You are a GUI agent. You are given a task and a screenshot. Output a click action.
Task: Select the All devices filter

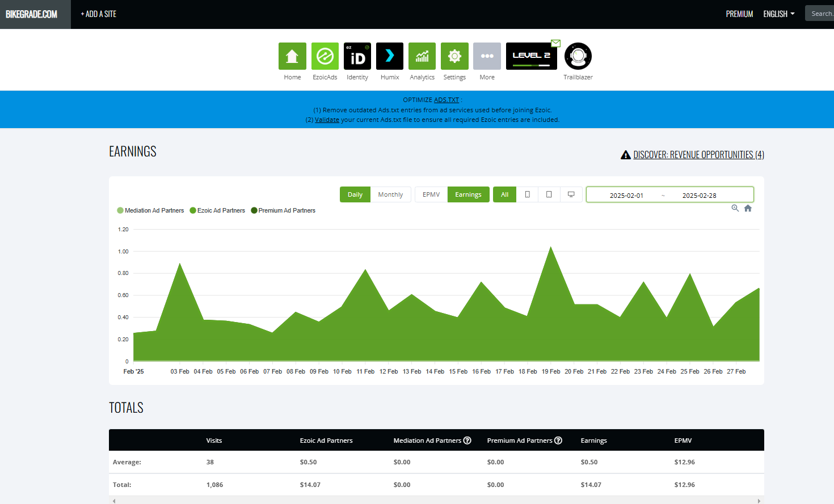[505, 194]
